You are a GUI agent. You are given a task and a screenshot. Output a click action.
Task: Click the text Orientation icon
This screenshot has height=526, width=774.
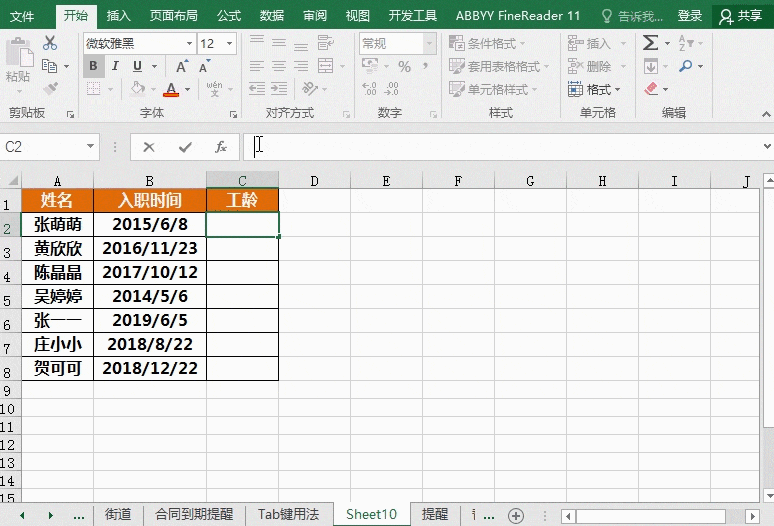pyautogui.click(x=310, y=89)
